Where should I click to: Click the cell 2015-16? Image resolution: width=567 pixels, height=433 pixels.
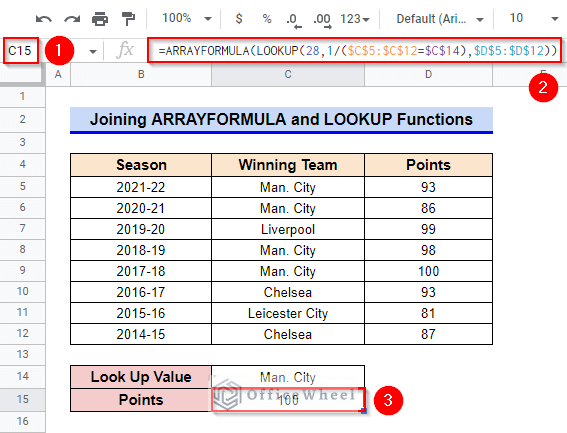tap(141, 313)
